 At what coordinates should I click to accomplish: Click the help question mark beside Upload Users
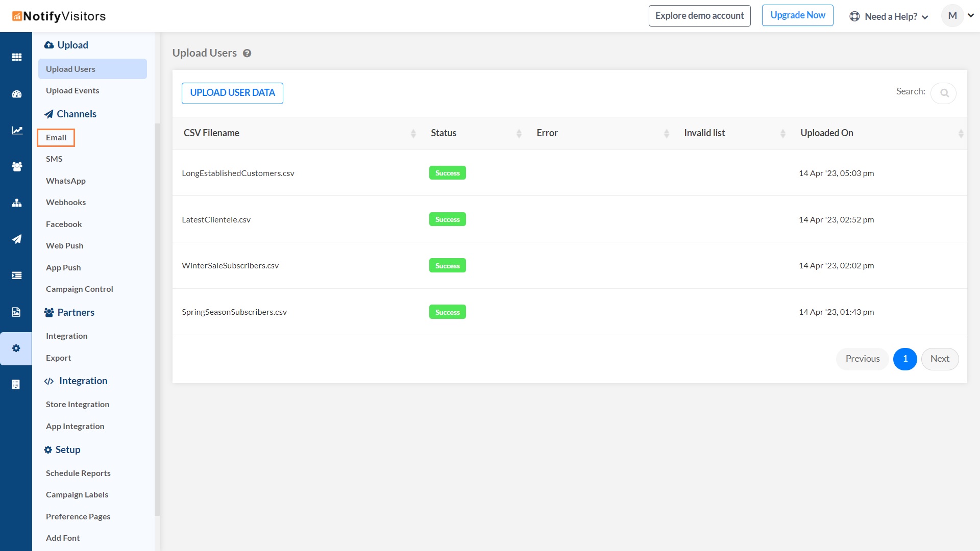[x=247, y=53]
